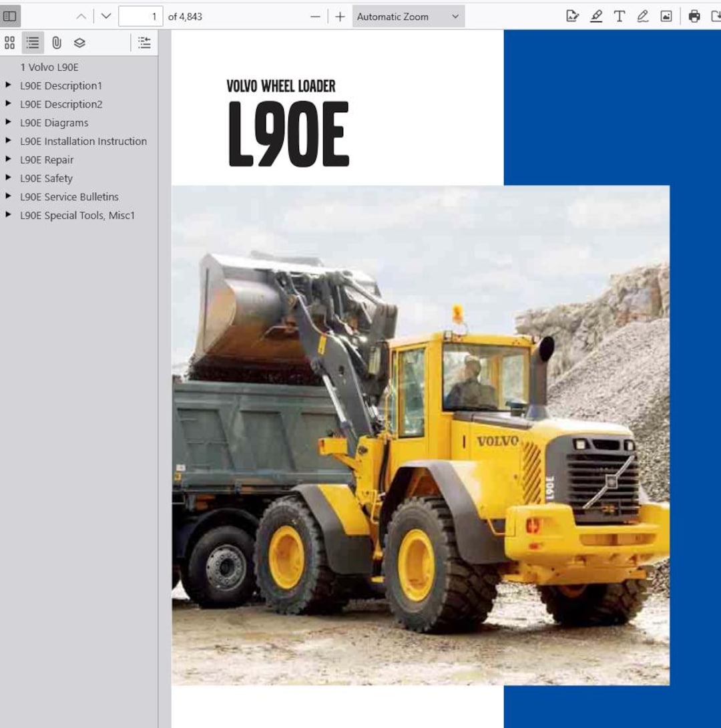The height and width of the screenshot is (728, 721).
Task: Go to next page arrow
Action: (x=106, y=17)
